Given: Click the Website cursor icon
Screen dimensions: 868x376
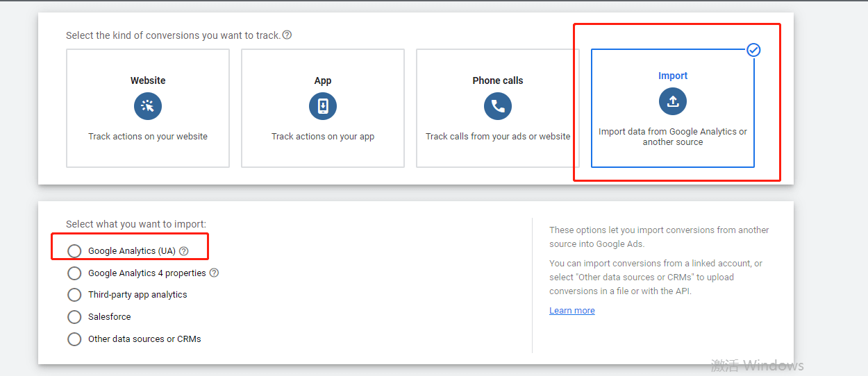Looking at the screenshot, I should pyautogui.click(x=148, y=106).
